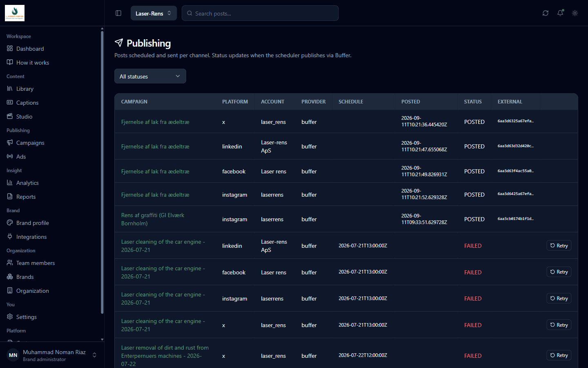Click the Organization building icon
This screenshot has width=588, height=368.
click(10, 291)
